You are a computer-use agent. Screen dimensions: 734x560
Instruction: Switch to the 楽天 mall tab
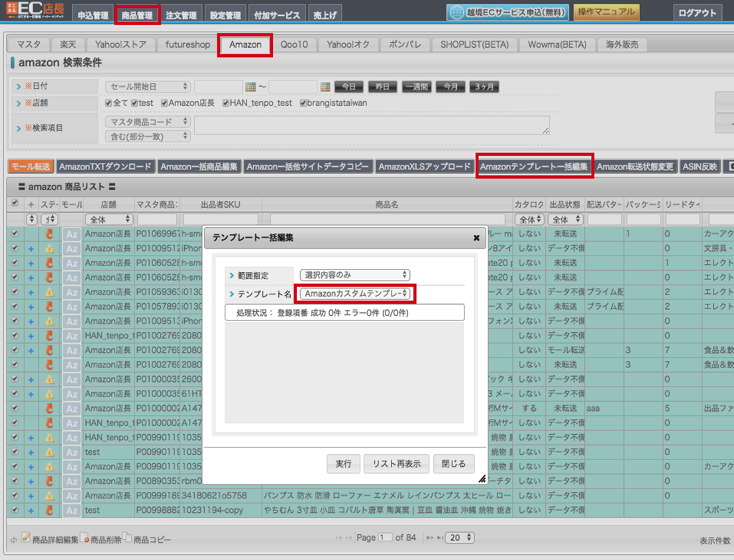click(68, 44)
